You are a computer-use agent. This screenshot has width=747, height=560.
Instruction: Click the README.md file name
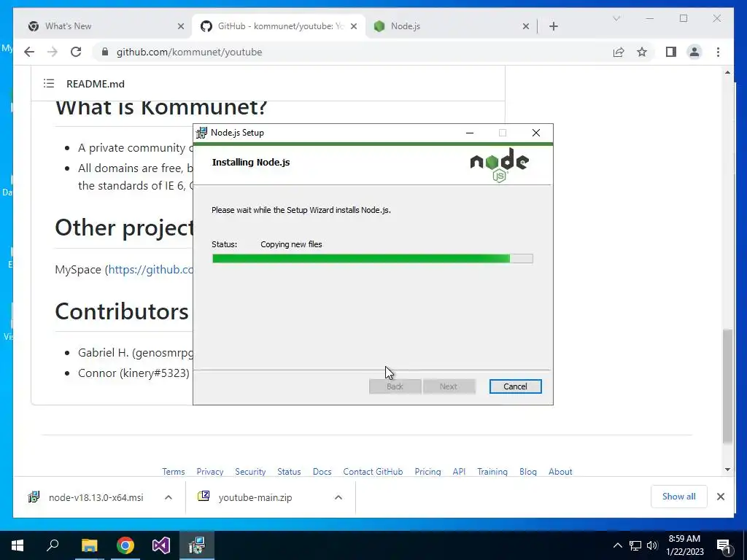(96, 84)
